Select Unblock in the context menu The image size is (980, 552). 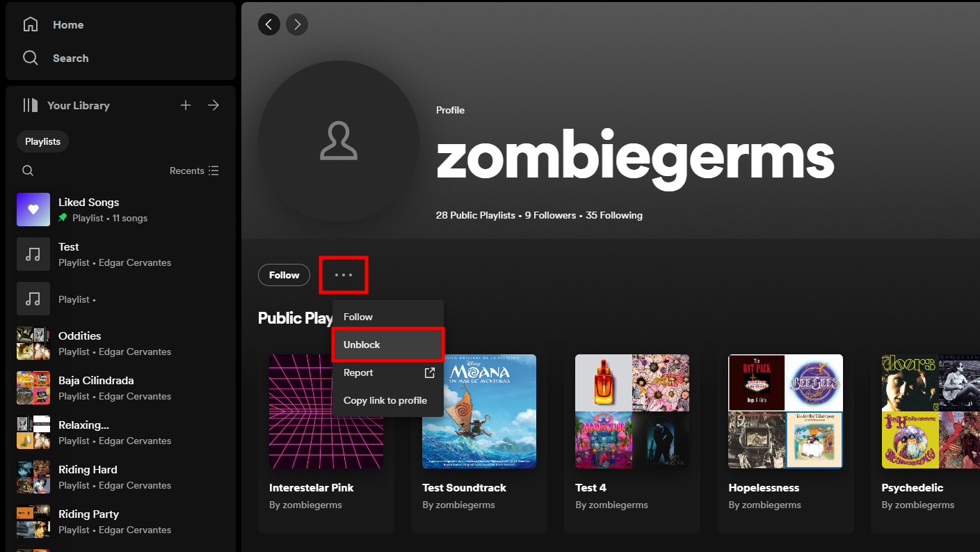[x=387, y=345]
